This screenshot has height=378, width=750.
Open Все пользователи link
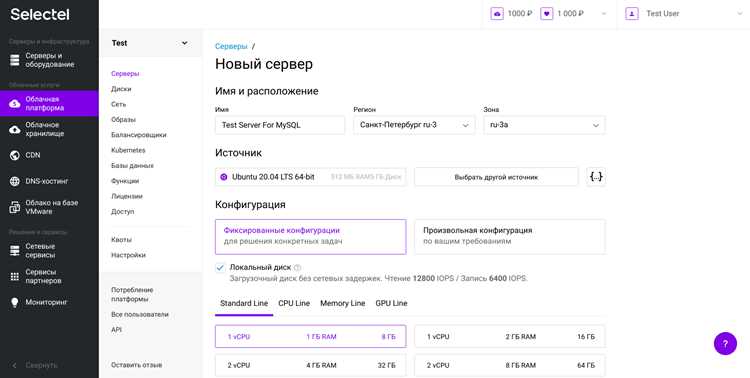click(x=140, y=315)
